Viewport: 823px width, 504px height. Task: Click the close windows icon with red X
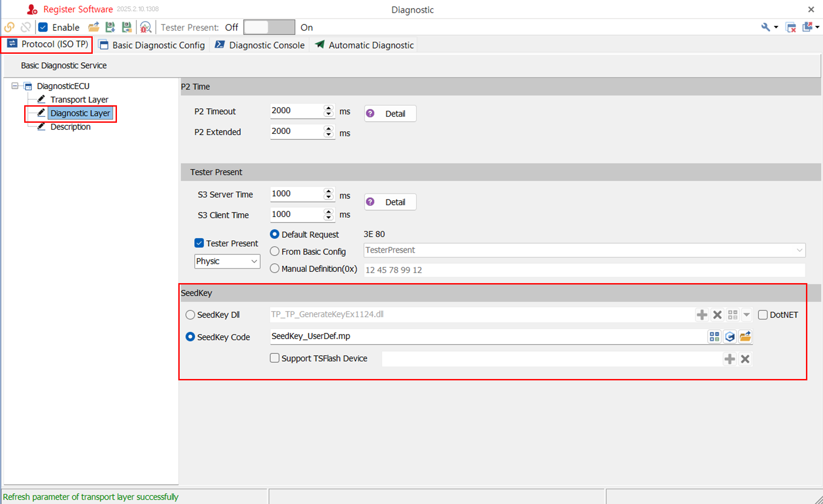pos(791,27)
